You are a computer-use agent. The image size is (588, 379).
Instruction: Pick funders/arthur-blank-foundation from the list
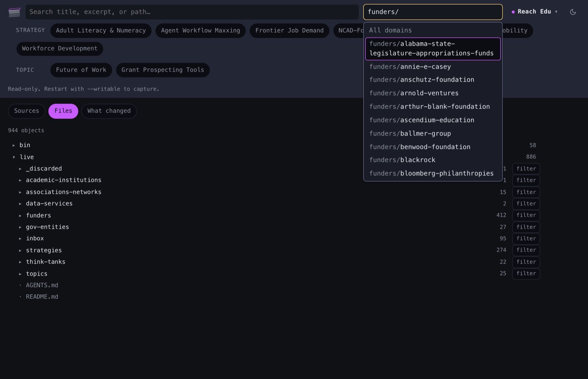coord(433,107)
